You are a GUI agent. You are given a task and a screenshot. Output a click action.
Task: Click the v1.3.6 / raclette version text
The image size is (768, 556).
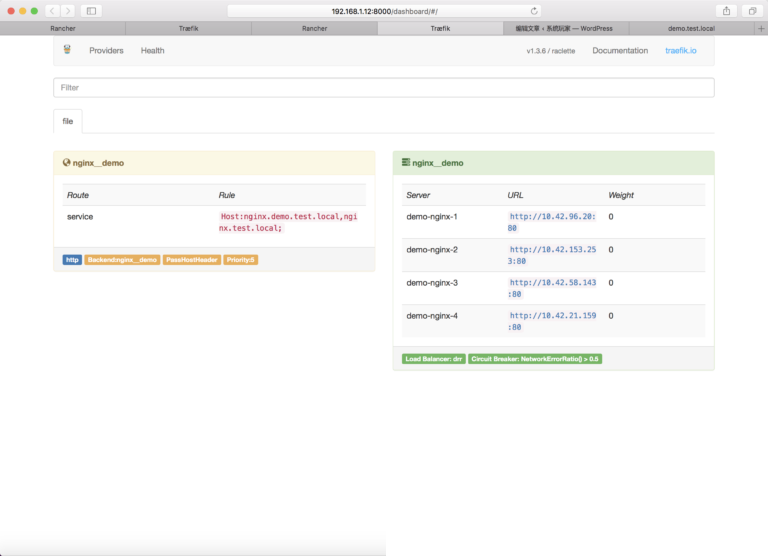[x=551, y=51]
